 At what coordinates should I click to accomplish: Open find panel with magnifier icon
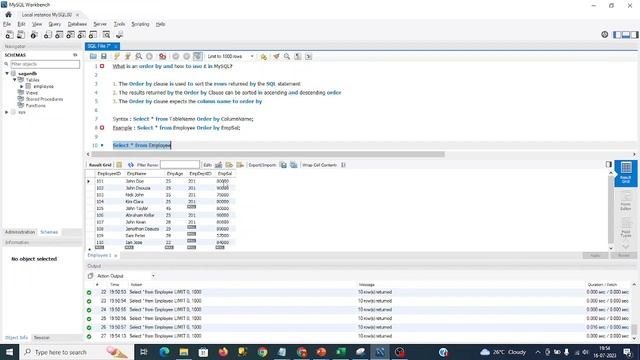(287, 56)
